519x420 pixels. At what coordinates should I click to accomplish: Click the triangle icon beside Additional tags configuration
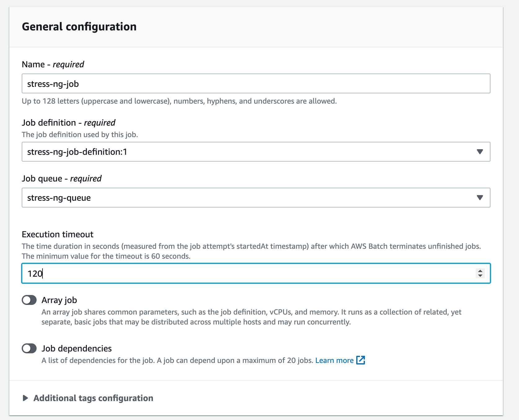(x=25, y=398)
